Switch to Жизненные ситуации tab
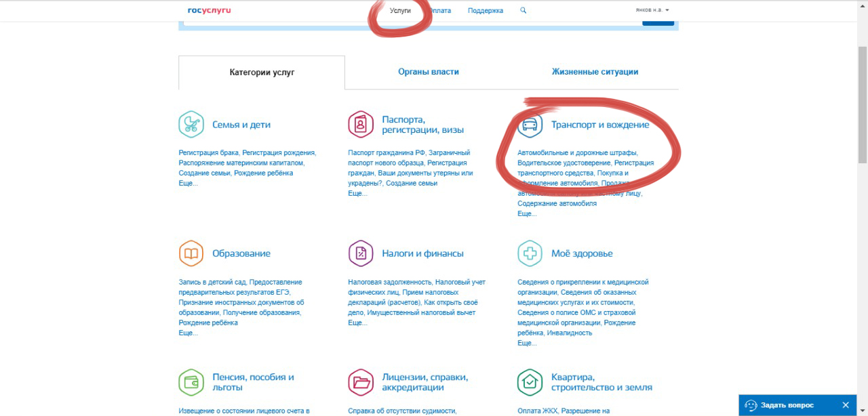This screenshot has width=868, height=416. coord(595,72)
